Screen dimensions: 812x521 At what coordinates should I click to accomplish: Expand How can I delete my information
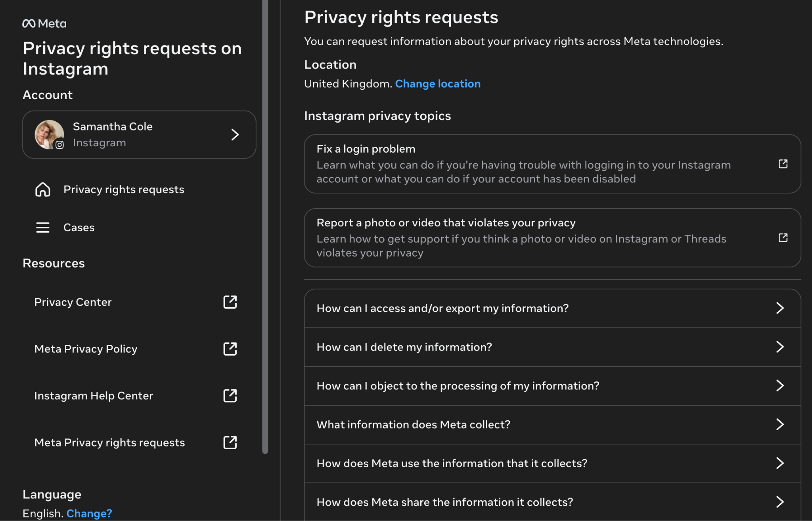point(552,347)
